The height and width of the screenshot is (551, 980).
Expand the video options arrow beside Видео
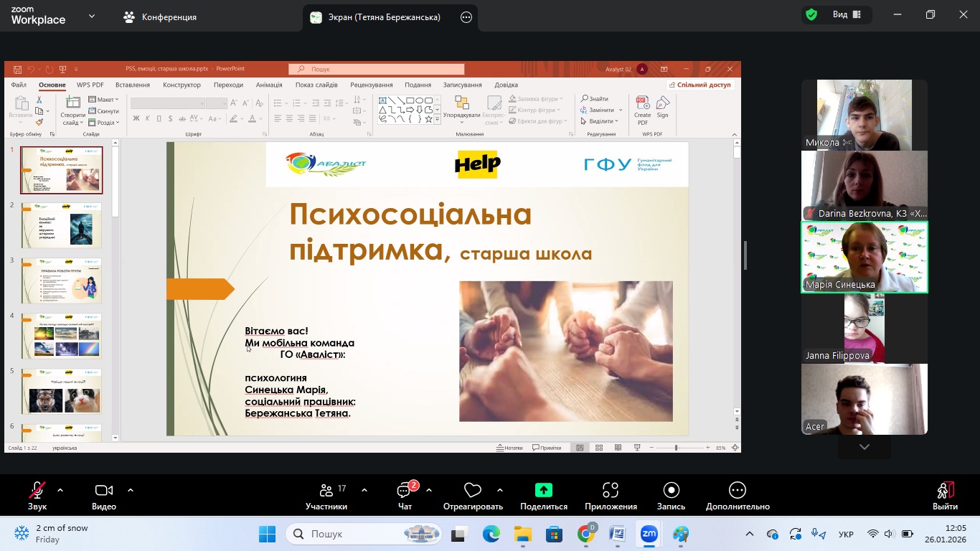pyautogui.click(x=131, y=490)
